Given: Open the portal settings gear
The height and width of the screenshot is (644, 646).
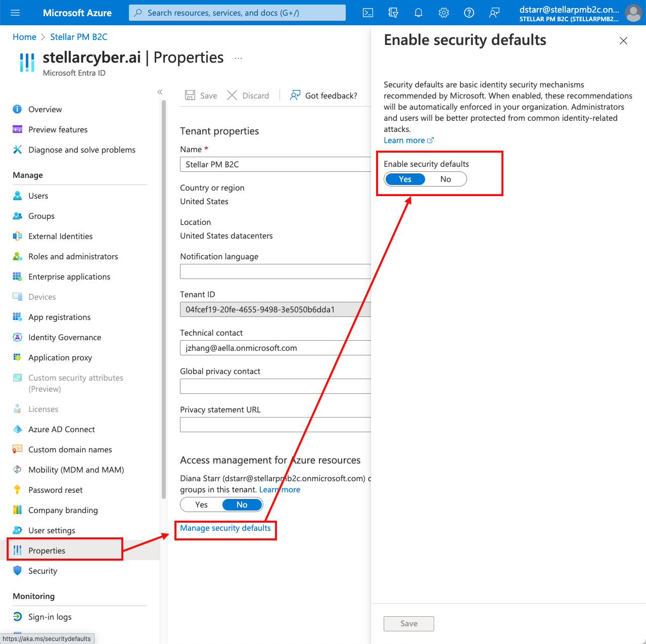Looking at the screenshot, I should pos(444,13).
